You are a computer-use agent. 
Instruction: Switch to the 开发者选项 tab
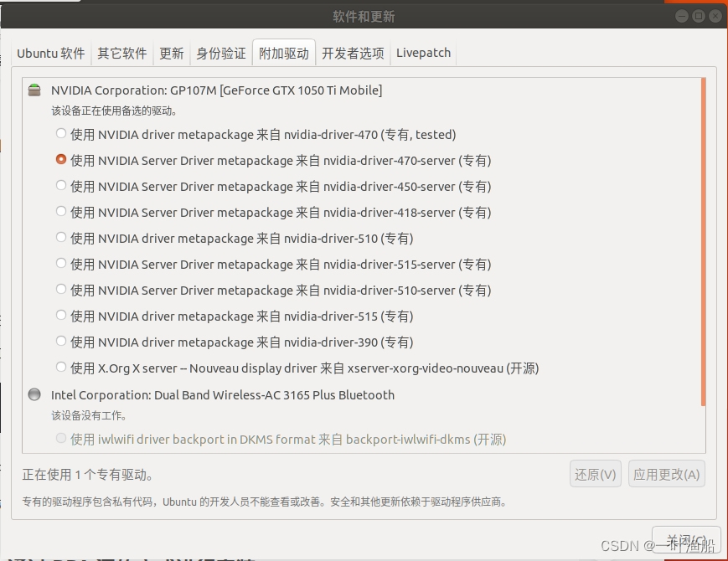point(353,54)
